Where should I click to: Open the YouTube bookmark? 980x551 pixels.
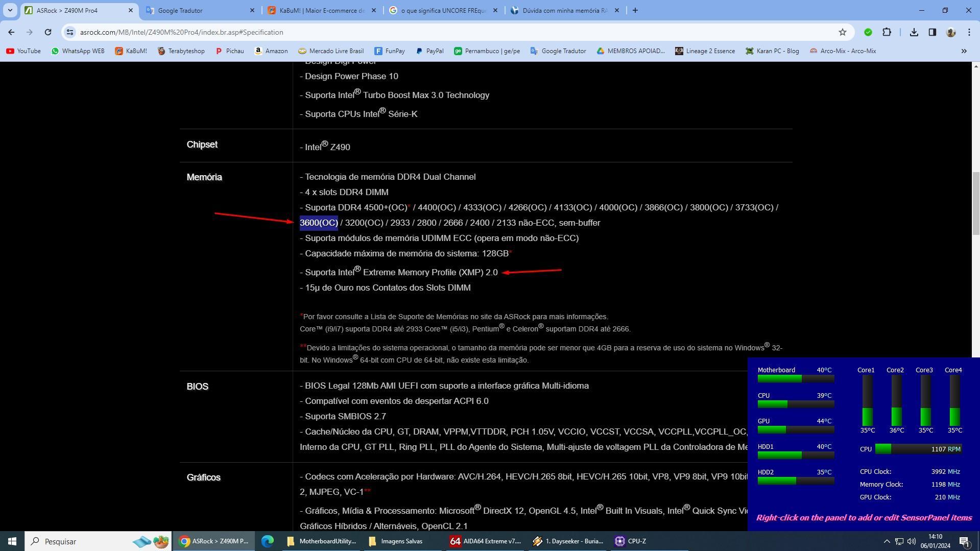tap(23, 51)
